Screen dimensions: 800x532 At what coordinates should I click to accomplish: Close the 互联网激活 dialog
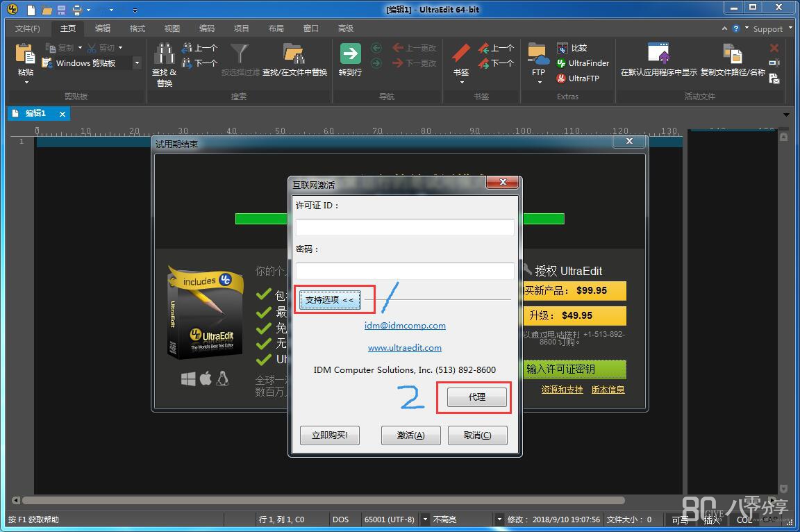click(503, 182)
